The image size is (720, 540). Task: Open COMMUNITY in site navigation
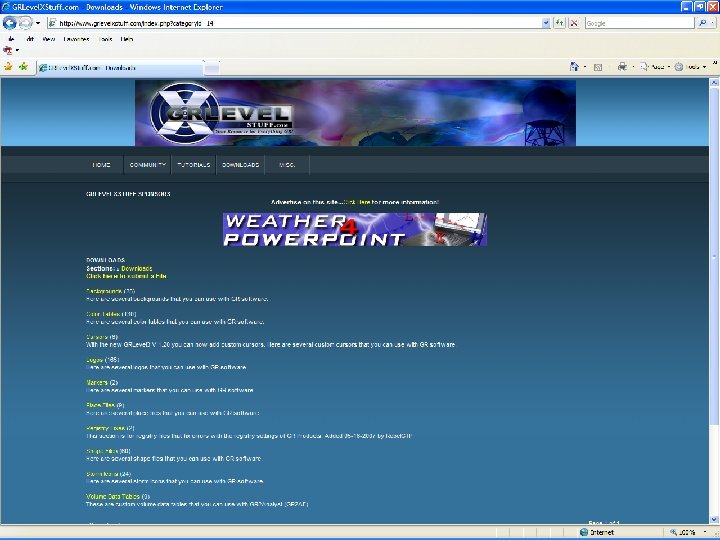[147, 165]
